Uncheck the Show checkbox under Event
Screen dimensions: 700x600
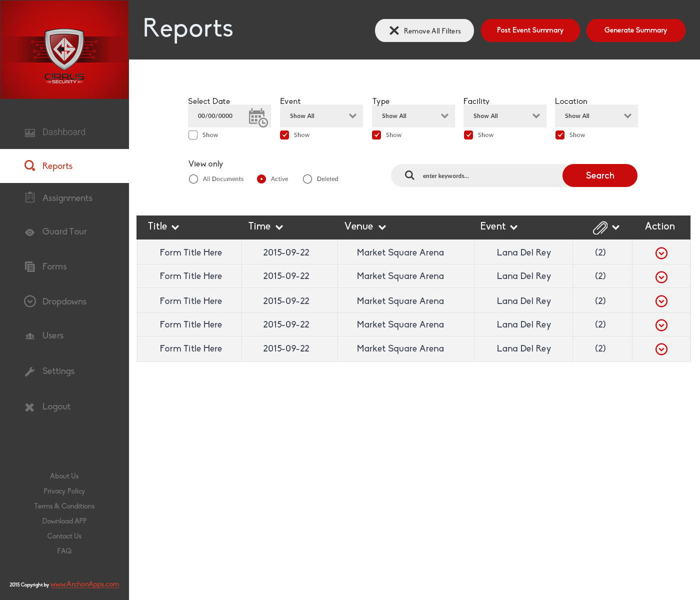pyautogui.click(x=284, y=135)
